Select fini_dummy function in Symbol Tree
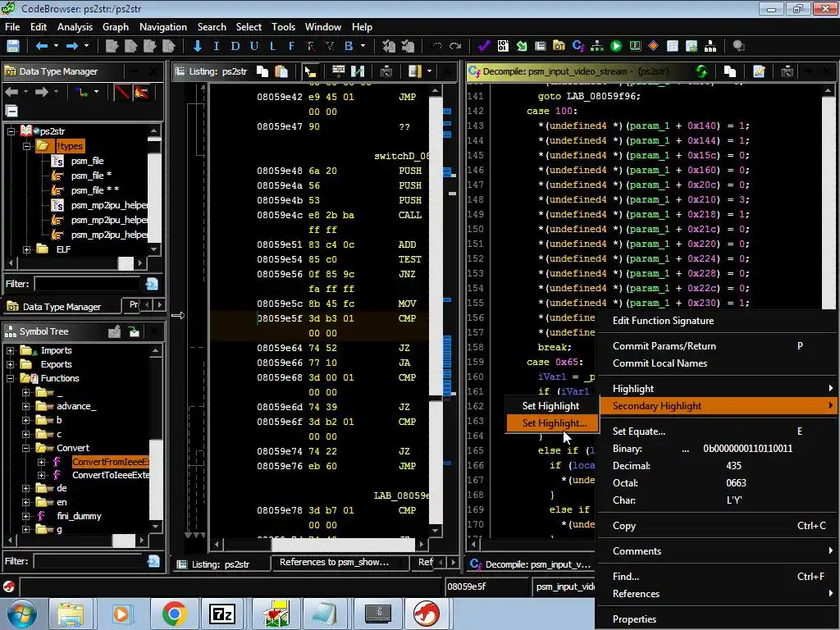 pyautogui.click(x=79, y=516)
